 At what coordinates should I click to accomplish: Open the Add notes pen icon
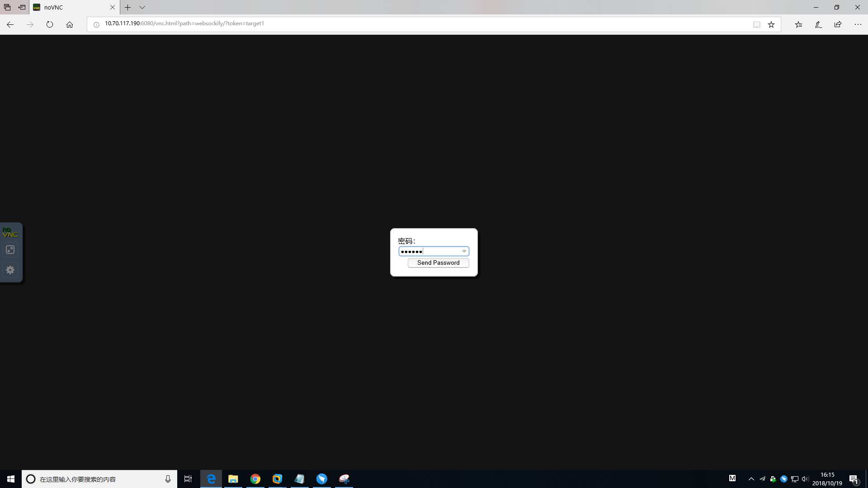tap(818, 24)
